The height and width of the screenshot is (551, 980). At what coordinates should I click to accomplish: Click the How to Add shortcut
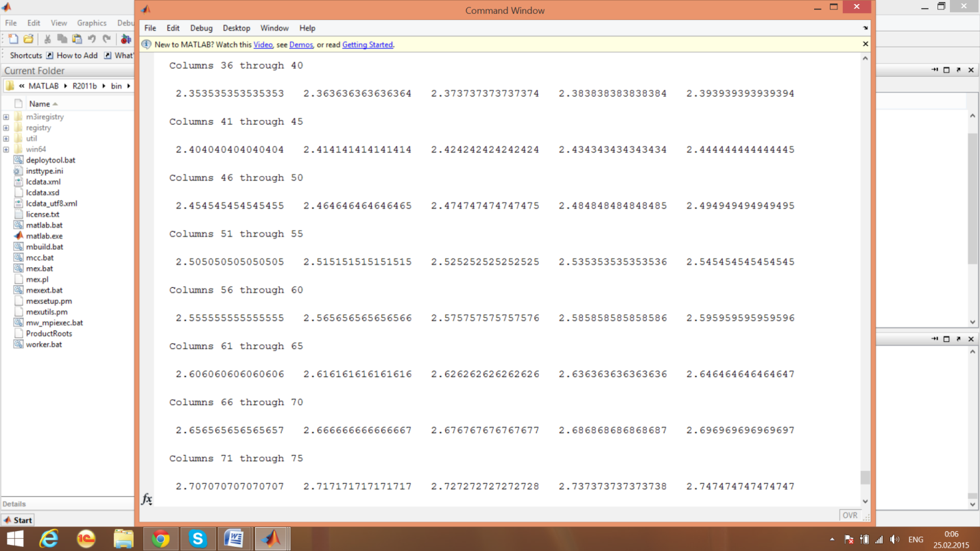[71, 56]
